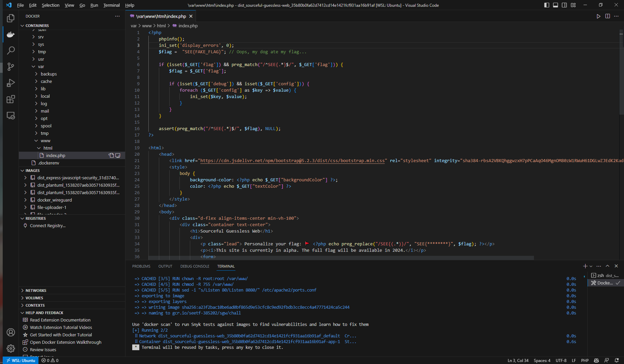Open the Run and Debug view icon

click(11, 83)
